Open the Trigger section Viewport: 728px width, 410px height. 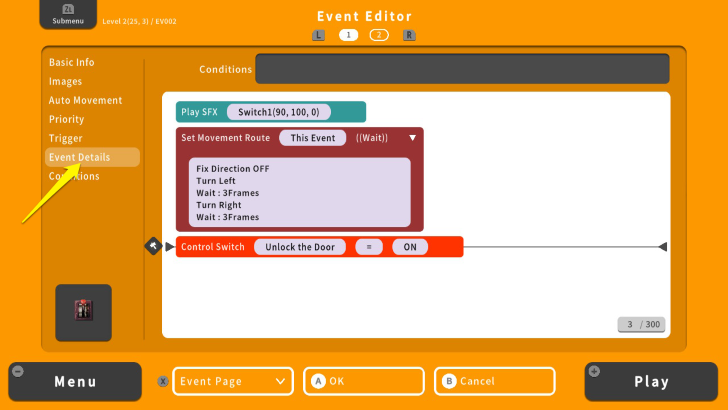point(65,138)
